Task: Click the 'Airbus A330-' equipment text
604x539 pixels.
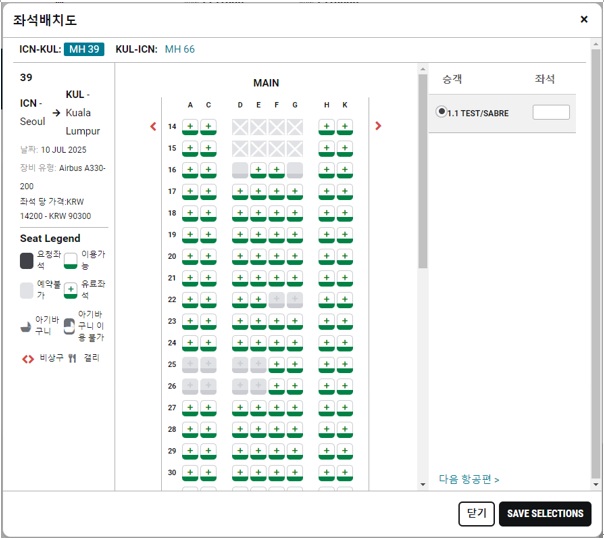Action: (x=82, y=168)
